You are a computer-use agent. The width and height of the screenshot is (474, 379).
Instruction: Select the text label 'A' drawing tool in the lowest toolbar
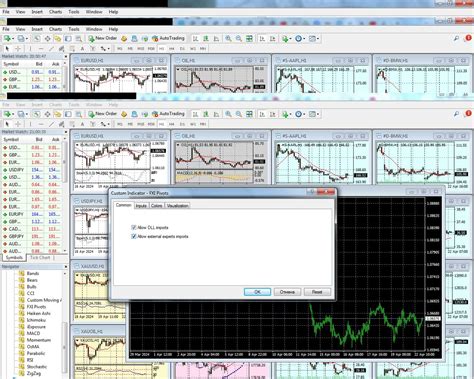click(x=82, y=124)
